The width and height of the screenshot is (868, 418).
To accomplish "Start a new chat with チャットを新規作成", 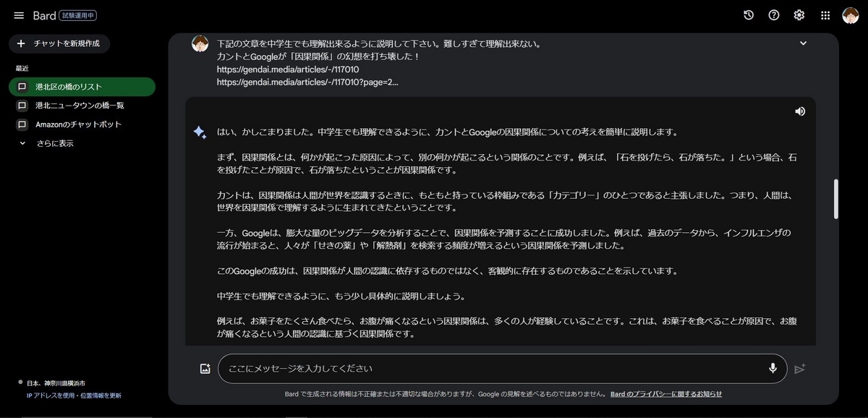I will (x=59, y=43).
